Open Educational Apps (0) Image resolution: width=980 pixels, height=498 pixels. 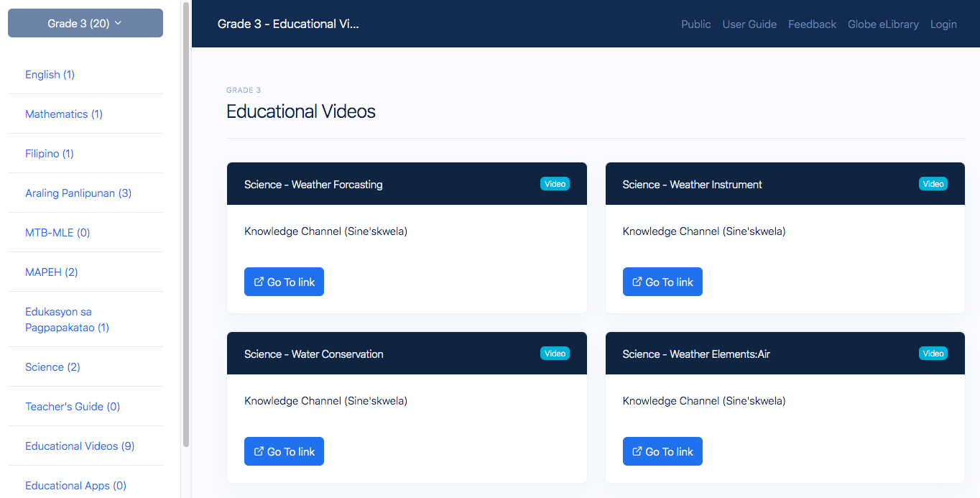75,486
